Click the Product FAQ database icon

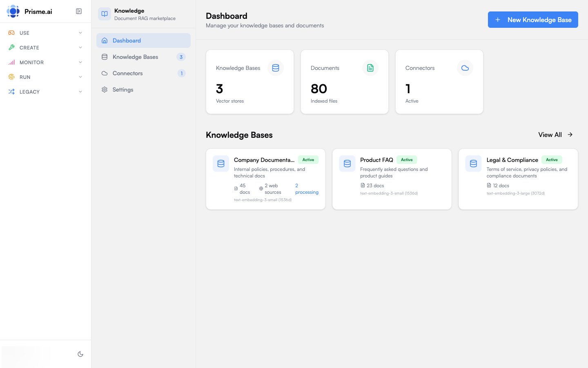[347, 164]
